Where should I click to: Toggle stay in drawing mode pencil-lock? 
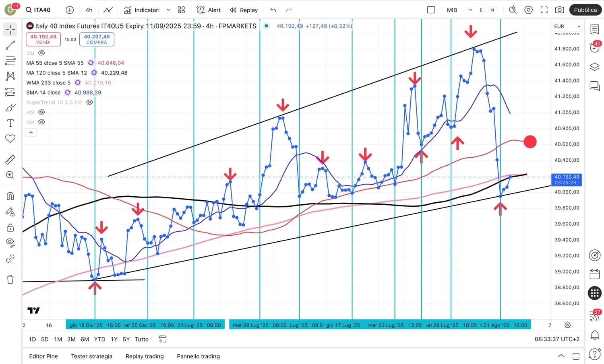[x=10, y=212]
